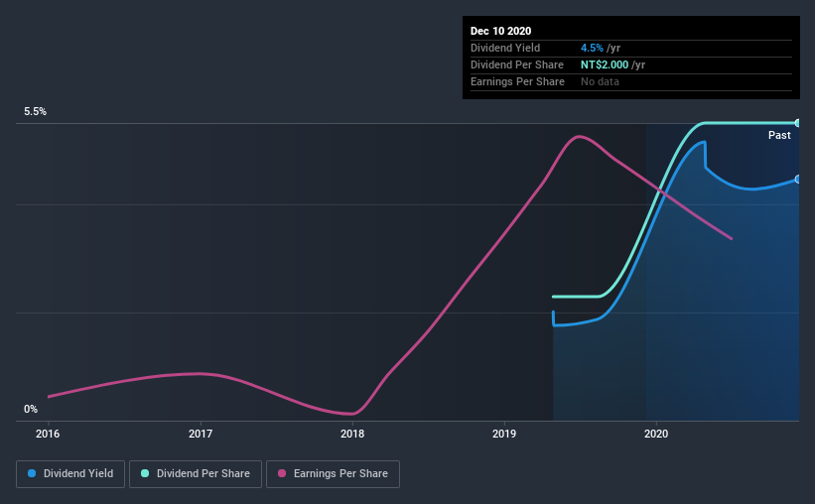Select the 2018 x-axis label

click(x=352, y=434)
